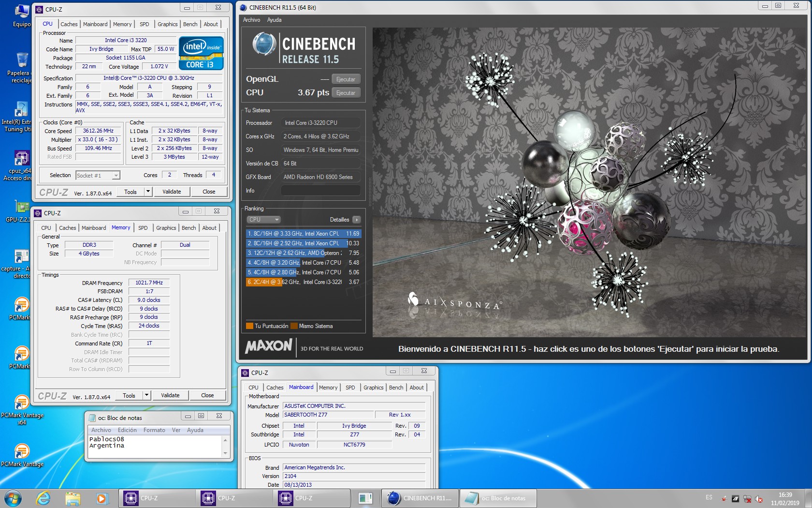
Task: Switch to Caches tab in top CPU-Z window
Action: coord(69,24)
